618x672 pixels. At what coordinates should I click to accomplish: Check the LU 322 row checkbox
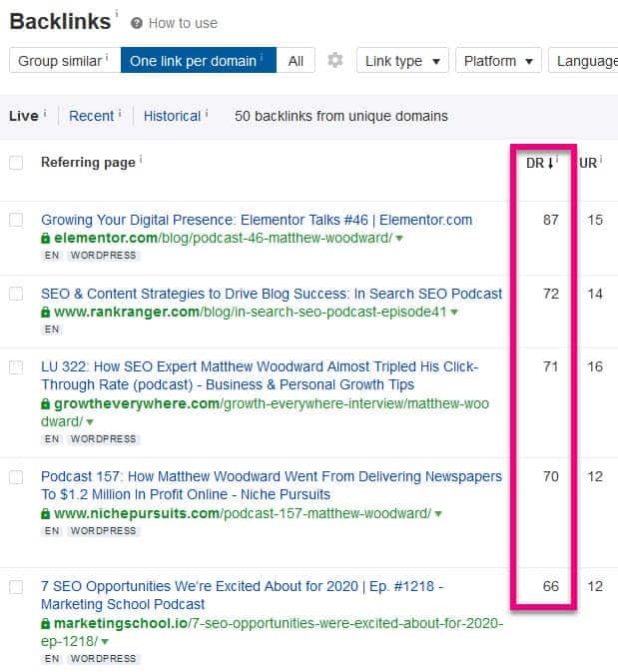click(x=16, y=366)
